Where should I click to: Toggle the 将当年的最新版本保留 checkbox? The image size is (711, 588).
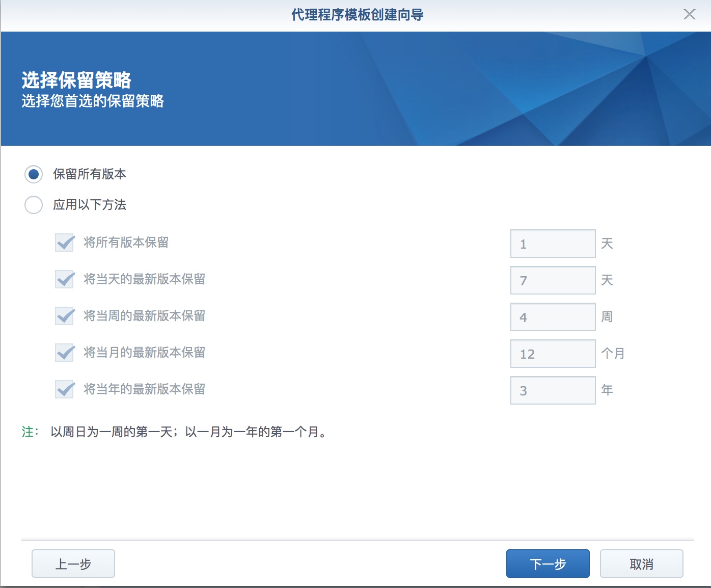click(x=65, y=389)
